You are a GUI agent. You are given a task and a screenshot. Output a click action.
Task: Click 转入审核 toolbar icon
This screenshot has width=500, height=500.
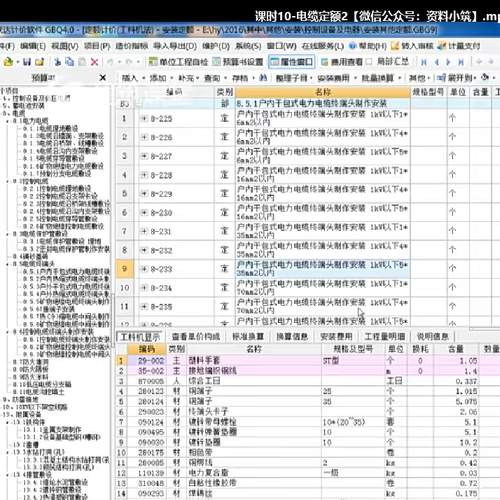click(395, 46)
